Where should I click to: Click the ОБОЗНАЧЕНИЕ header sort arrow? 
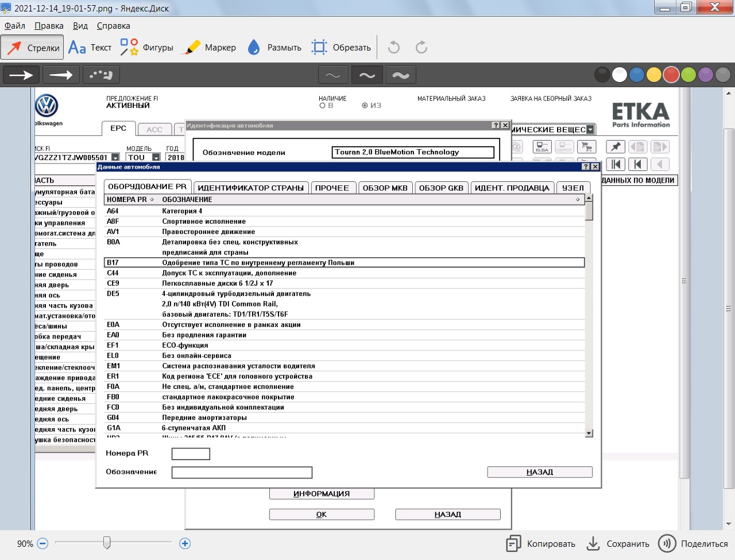click(578, 200)
